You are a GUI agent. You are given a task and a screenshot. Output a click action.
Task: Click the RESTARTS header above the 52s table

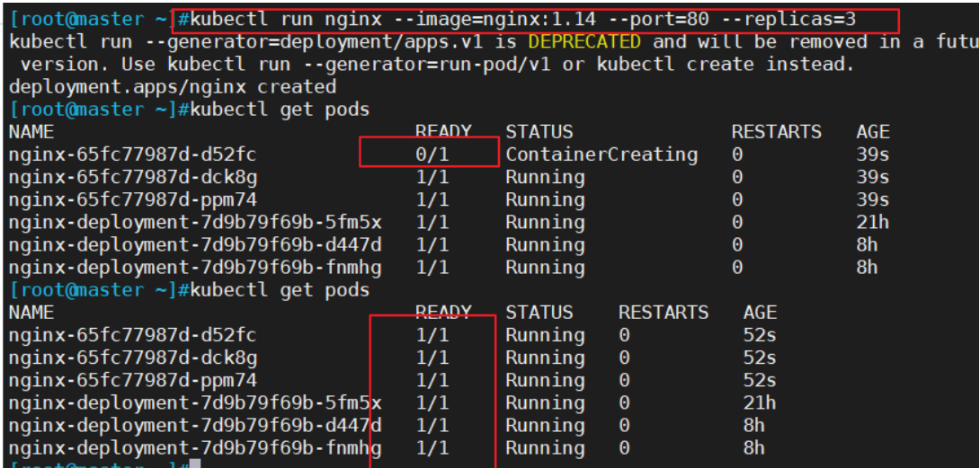coord(664,313)
